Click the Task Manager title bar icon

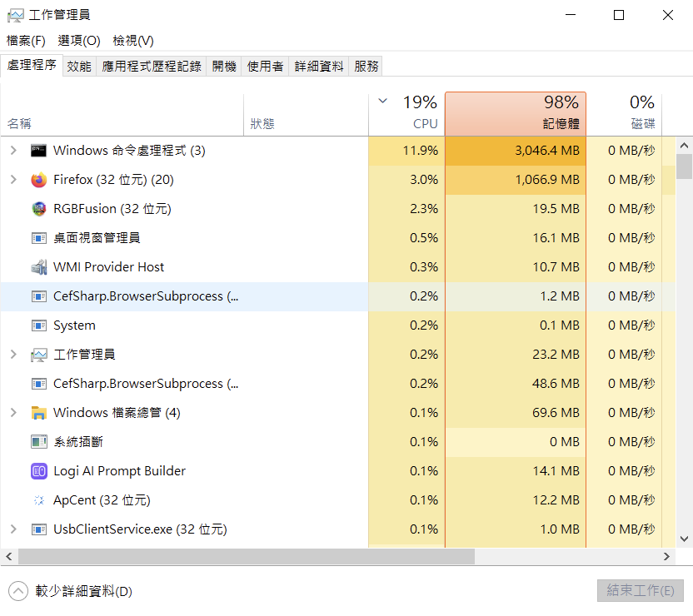[x=16, y=16]
